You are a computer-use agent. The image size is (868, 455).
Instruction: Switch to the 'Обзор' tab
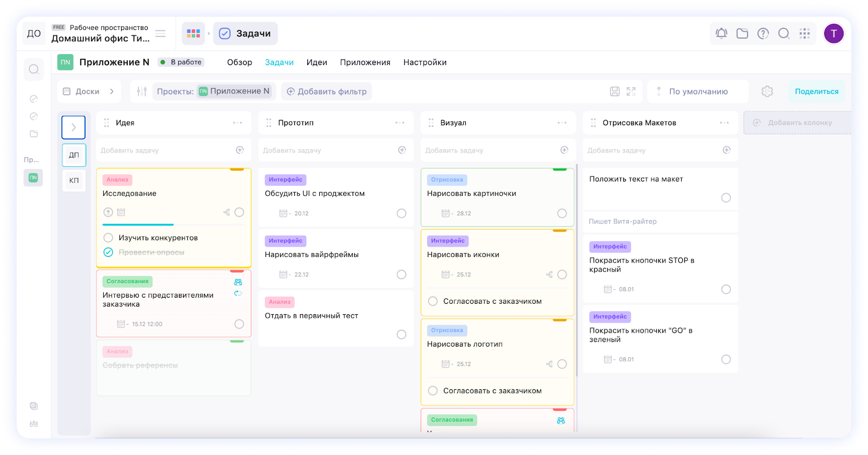[x=239, y=63]
